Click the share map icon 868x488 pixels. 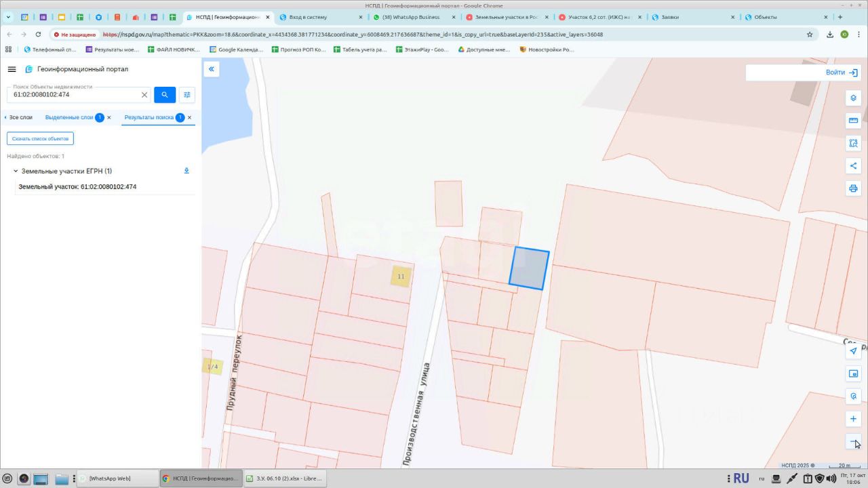pyautogui.click(x=853, y=166)
